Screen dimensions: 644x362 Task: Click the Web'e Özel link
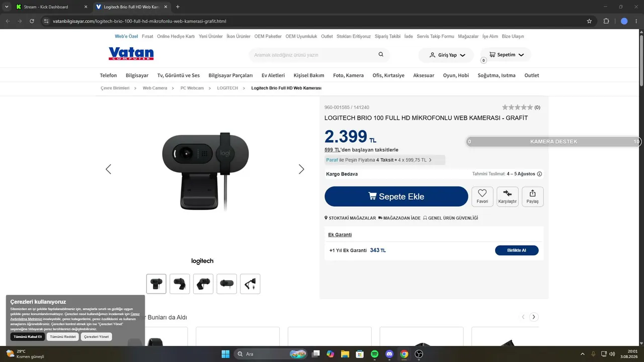click(126, 37)
